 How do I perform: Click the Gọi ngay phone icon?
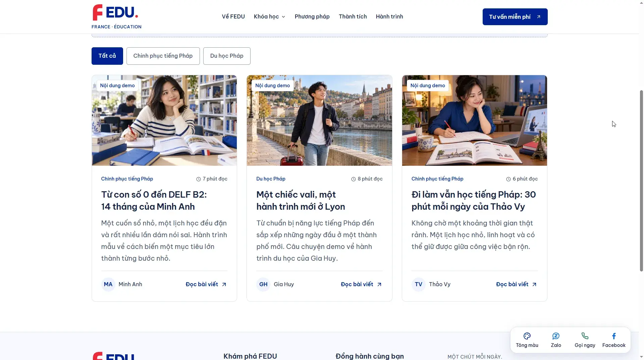pyautogui.click(x=585, y=336)
